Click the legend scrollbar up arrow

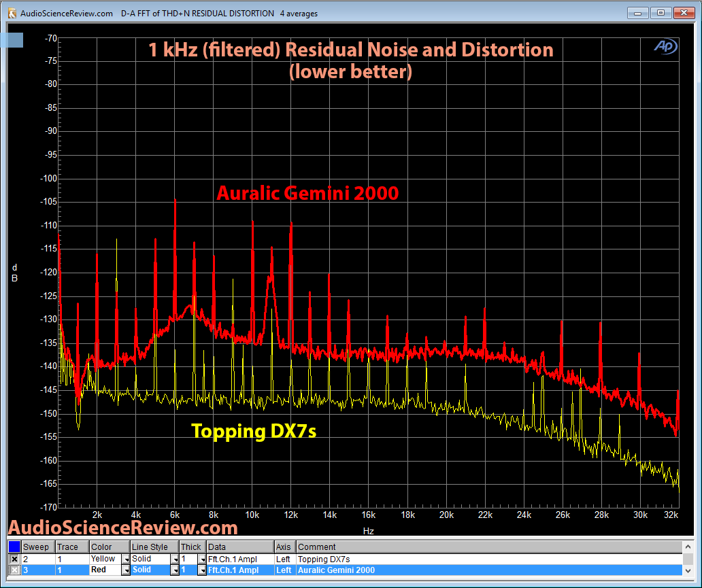click(x=688, y=547)
